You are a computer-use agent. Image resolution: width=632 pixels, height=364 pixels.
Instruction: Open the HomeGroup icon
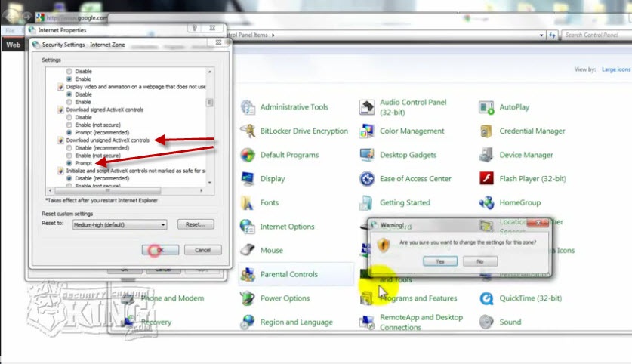486,202
